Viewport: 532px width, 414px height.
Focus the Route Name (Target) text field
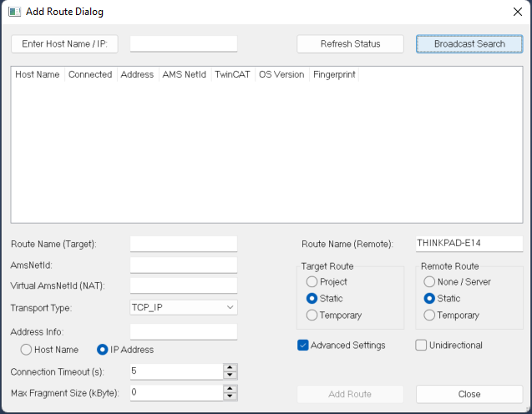184,244
